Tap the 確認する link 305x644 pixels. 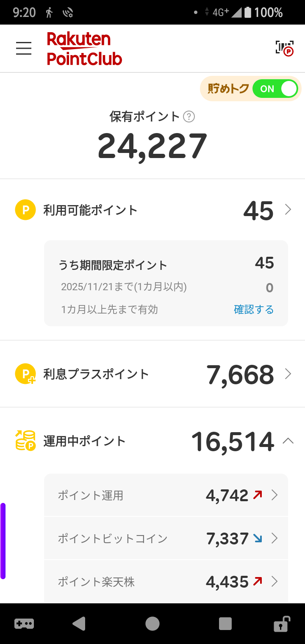click(x=254, y=310)
